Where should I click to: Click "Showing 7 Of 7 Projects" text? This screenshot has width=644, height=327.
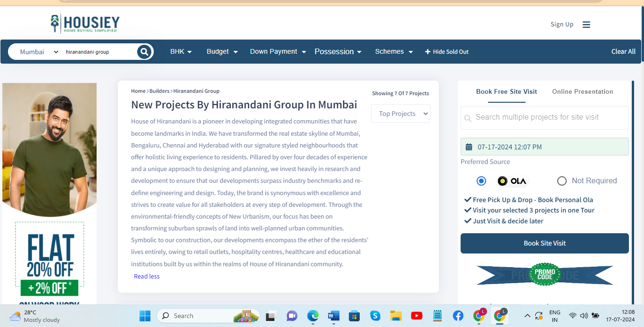(400, 93)
